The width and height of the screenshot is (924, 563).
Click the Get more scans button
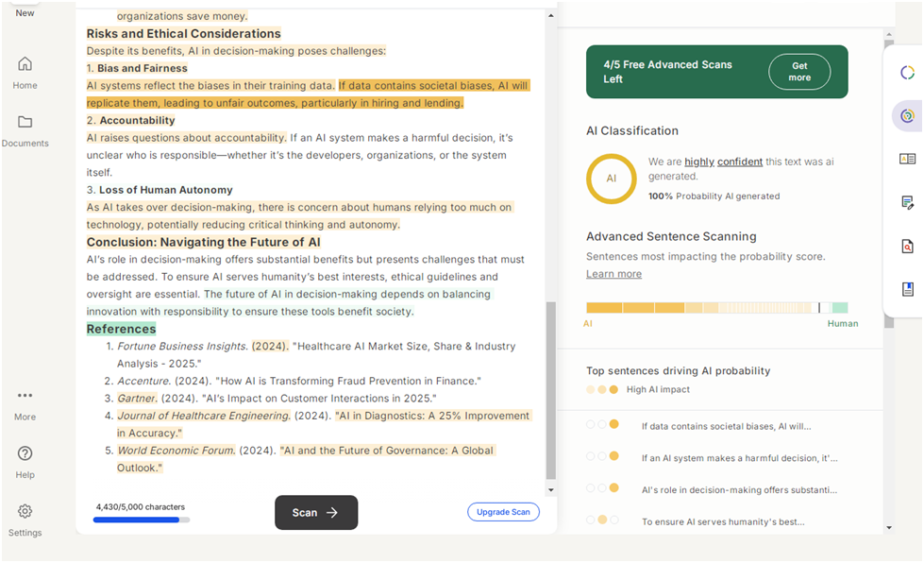799,72
